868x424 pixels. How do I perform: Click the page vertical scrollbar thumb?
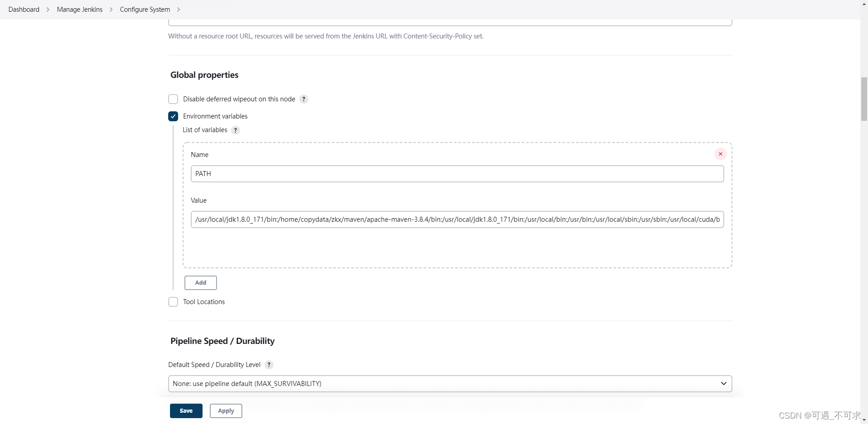[x=864, y=99]
